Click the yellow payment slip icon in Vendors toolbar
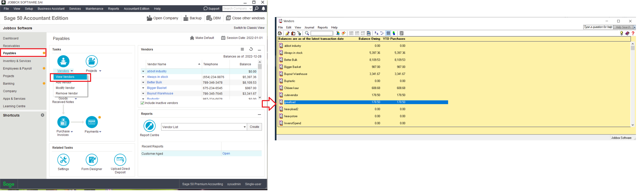644x194 pixels. tap(343, 34)
